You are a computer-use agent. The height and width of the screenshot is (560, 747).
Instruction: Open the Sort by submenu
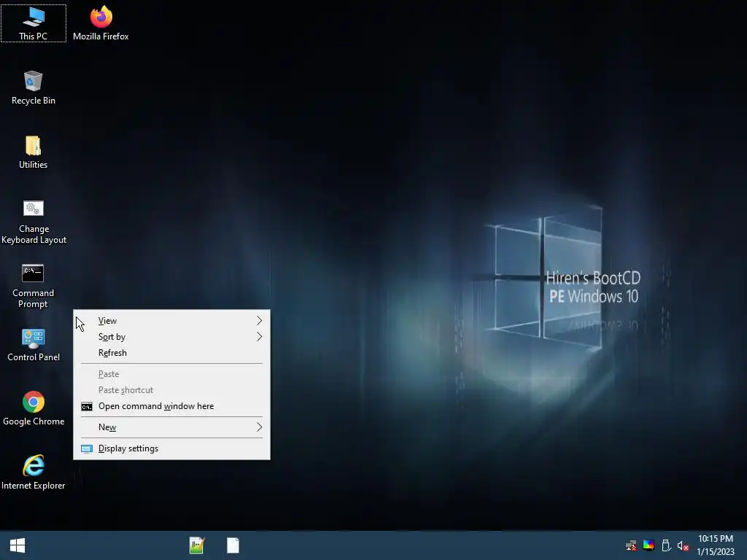171,337
